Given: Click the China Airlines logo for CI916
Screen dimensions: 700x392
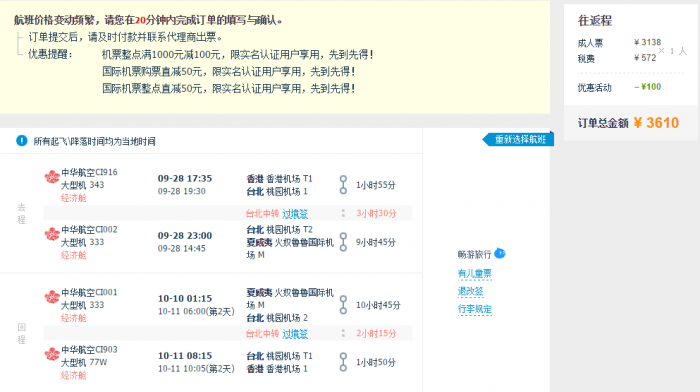Looking at the screenshot, I should point(52,176).
